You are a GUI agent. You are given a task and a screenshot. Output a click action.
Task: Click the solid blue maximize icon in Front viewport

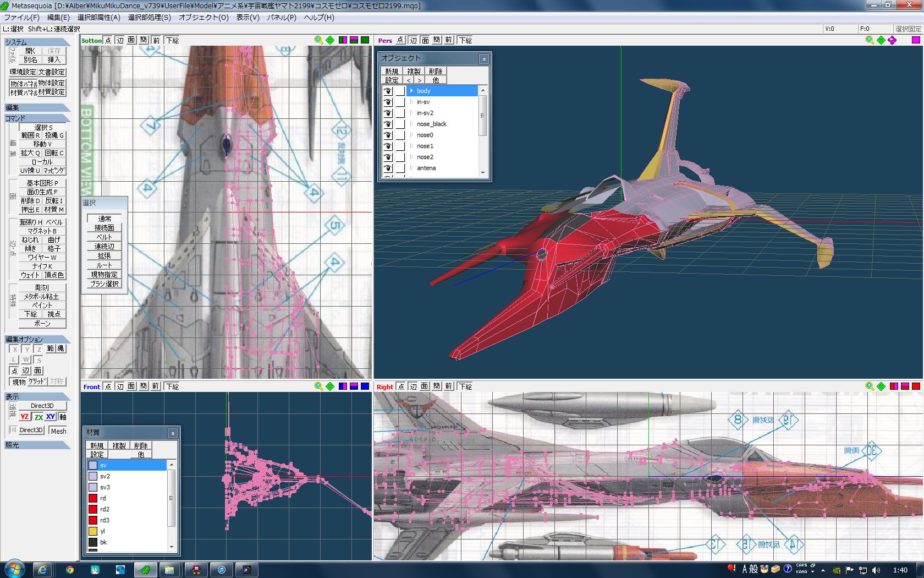pyautogui.click(x=365, y=386)
